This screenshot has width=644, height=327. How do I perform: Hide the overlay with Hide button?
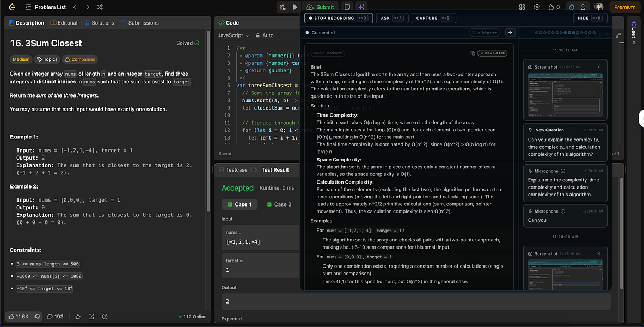[x=590, y=18]
